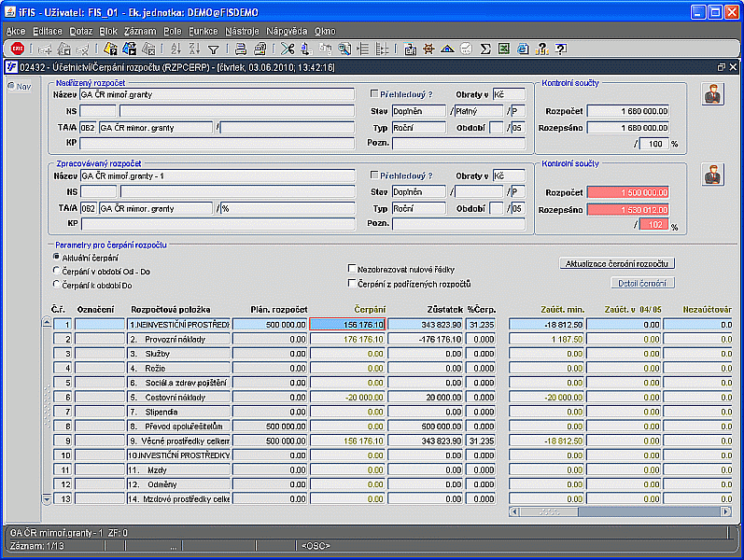Select the Aktuální čerpání radio button
The image size is (744, 560).
pyautogui.click(x=57, y=256)
